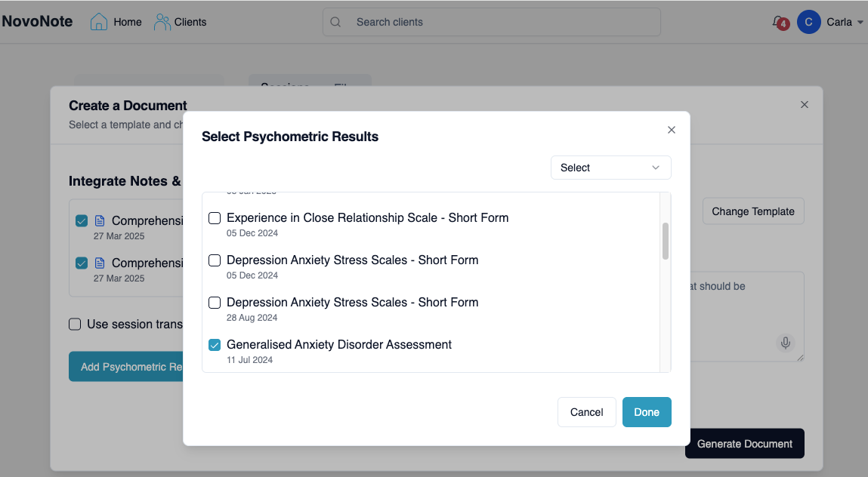
Task: Click the search magnifier icon
Action: pos(336,22)
